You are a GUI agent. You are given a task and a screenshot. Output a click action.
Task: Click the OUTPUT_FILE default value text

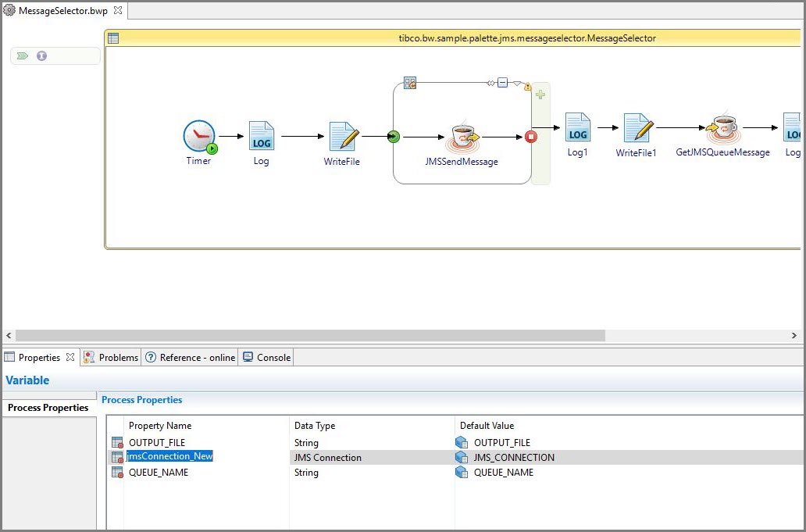tap(501, 443)
